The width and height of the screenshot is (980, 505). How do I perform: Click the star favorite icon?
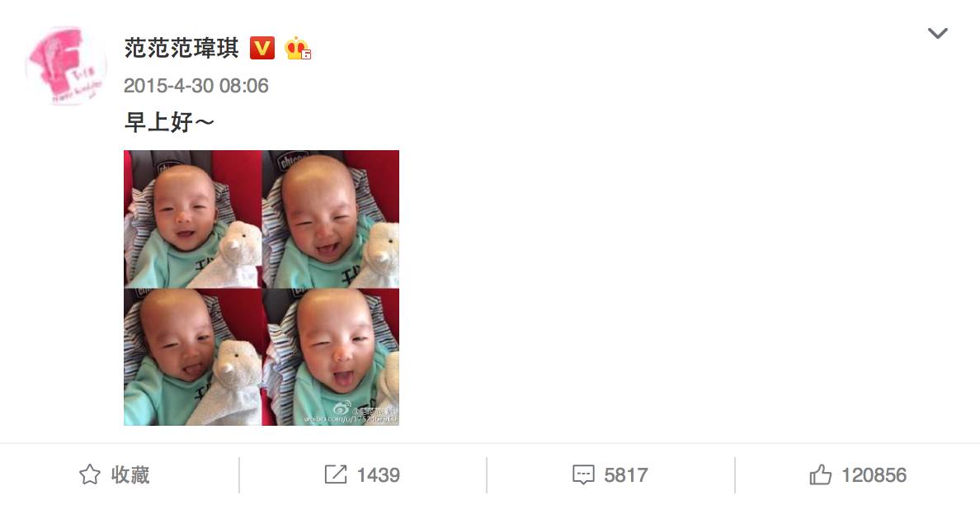point(90,475)
